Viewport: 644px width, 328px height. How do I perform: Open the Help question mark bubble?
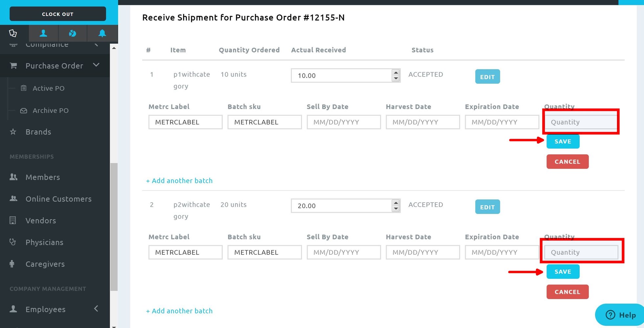pyautogui.click(x=610, y=315)
